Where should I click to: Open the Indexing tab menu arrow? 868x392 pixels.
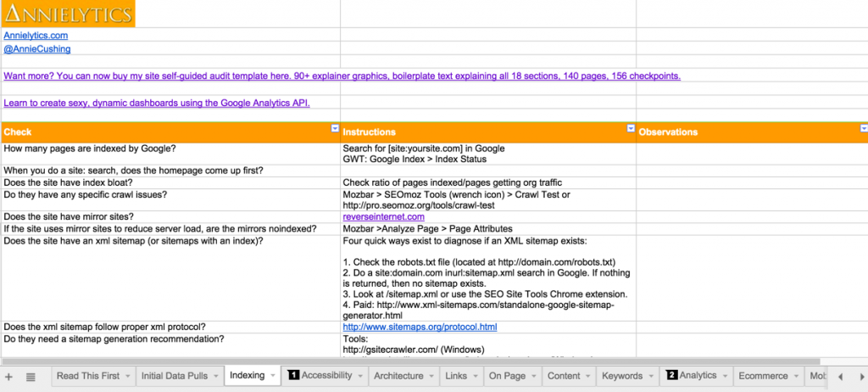pyautogui.click(x=272, y=376)
